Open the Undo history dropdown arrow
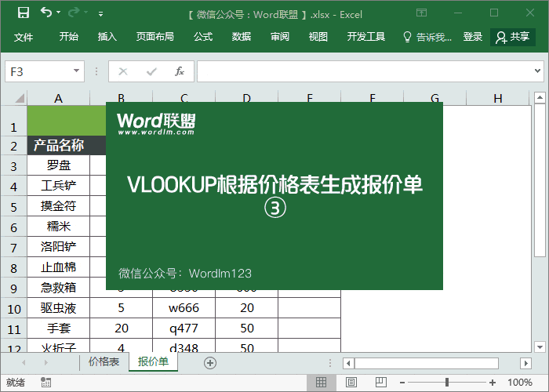Viewport: 549px width, 392px height. tap(59, 13)
